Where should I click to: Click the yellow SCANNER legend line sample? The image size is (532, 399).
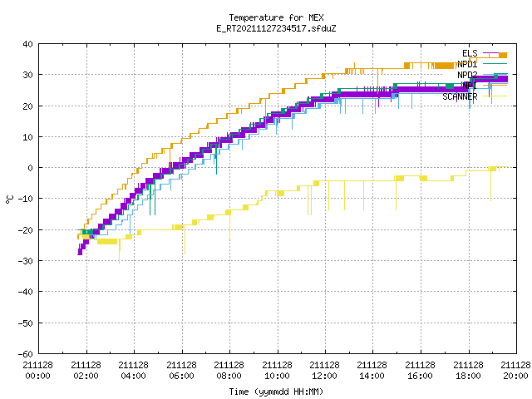[x=495, y=96]
